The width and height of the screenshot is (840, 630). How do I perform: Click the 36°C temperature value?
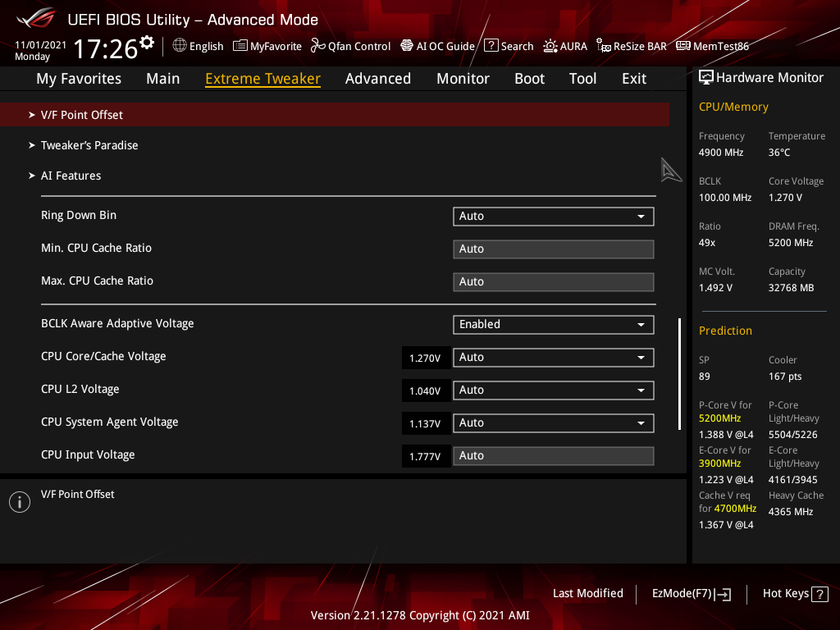pos(779,153)
